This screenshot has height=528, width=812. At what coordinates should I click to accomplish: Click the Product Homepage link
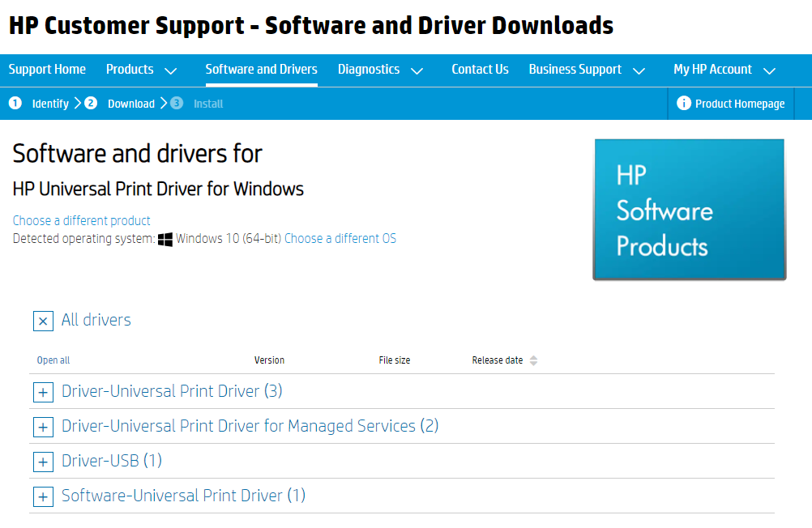coord(740,104)
